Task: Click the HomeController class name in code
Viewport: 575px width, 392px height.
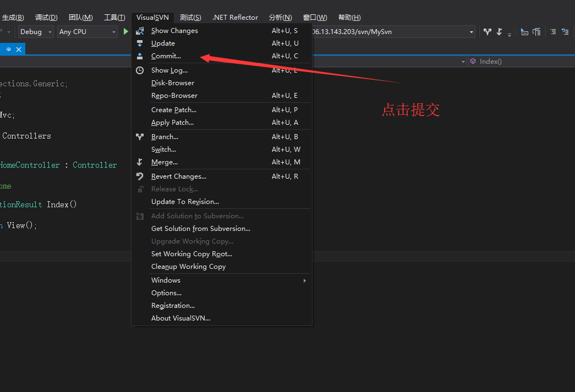Action: click(30, 165)
